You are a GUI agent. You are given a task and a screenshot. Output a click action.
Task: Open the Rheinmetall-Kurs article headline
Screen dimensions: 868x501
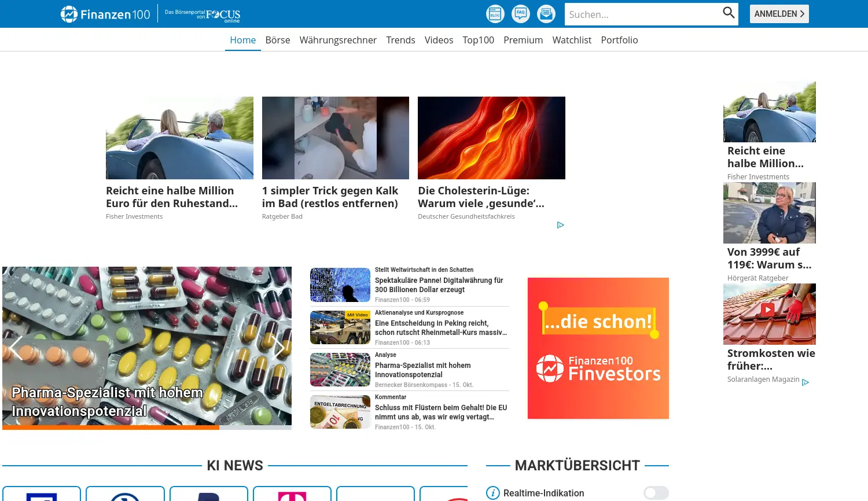click(x=440, y=327)
